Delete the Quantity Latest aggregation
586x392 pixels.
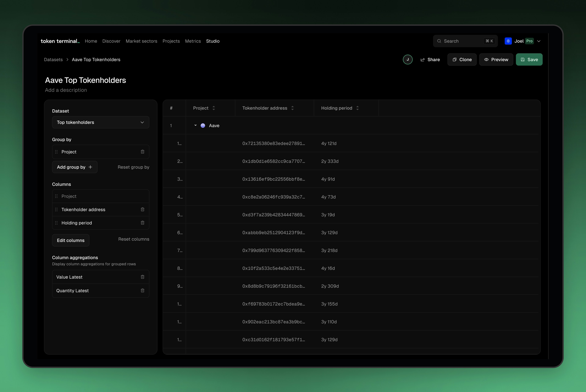coord(142,290)
